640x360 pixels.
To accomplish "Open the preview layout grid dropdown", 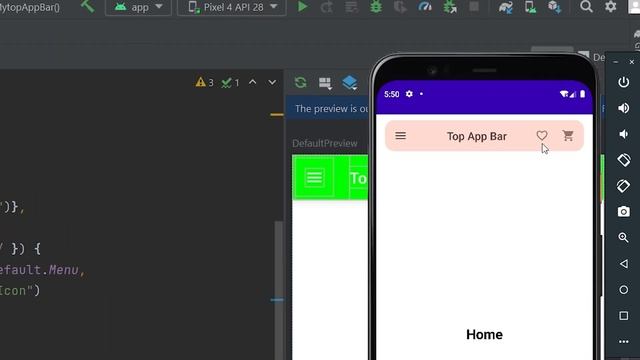I will (325, 83).
